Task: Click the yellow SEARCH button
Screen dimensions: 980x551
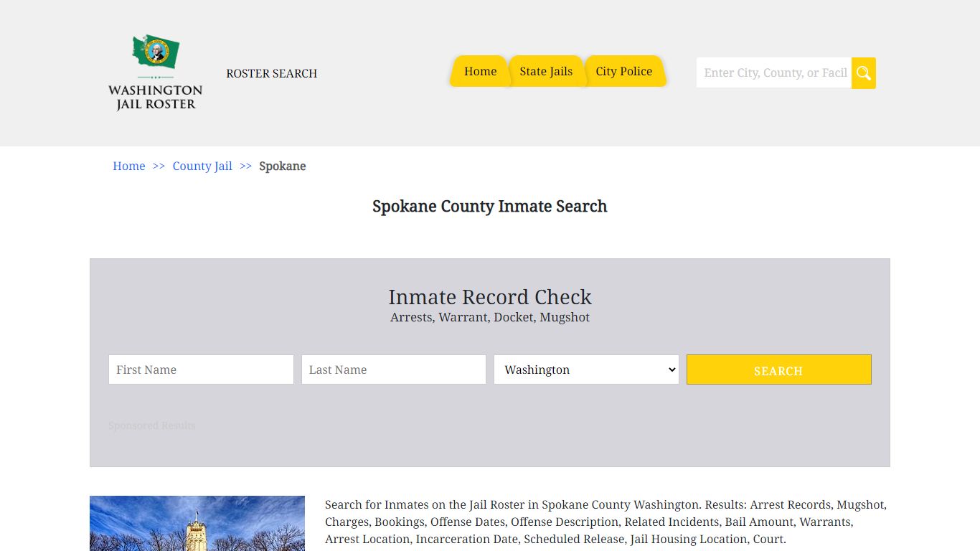Action: pyautogui.click(x=779, y=369)
